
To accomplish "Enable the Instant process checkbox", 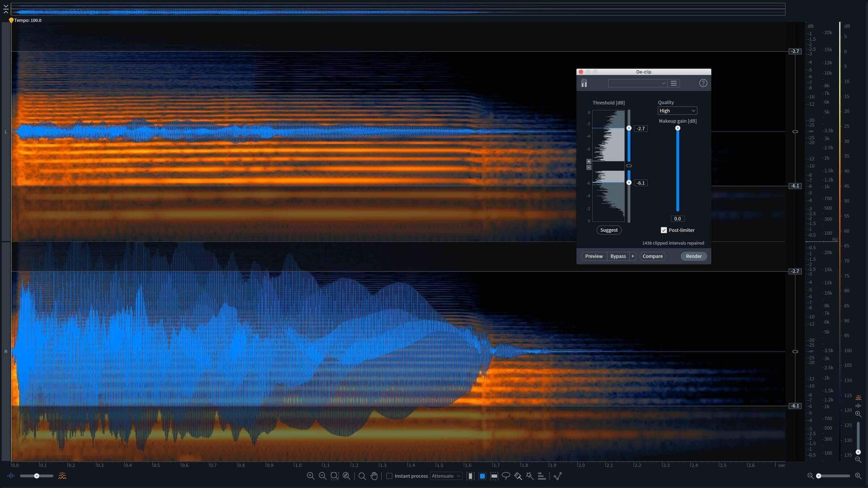I will click(389, 476).
